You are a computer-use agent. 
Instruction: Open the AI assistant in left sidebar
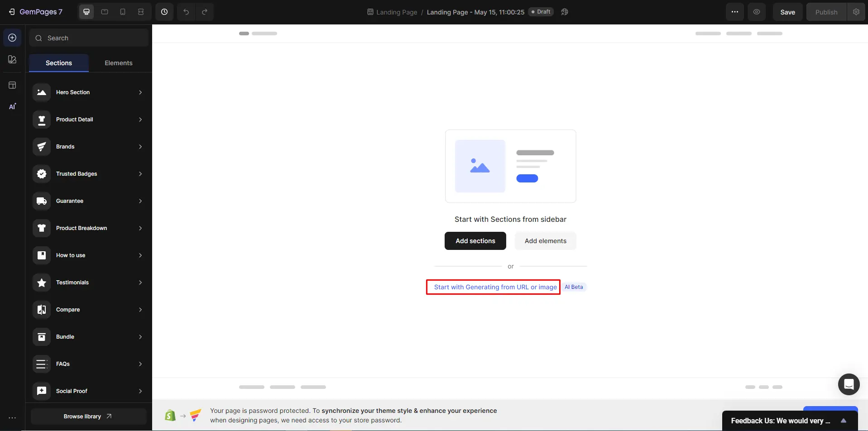[x=12, y=106]
